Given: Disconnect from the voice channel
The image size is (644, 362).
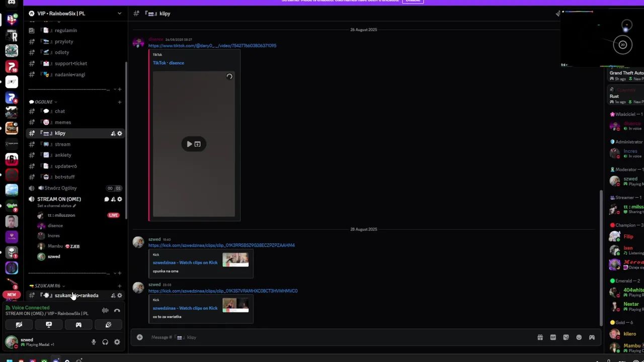Looking at the screenshot, I should point(117,311).
